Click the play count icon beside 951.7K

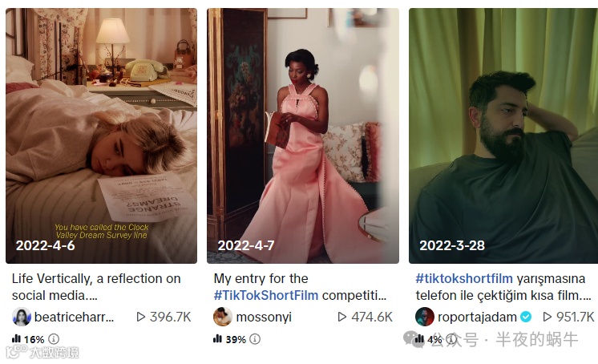[547, 317]
